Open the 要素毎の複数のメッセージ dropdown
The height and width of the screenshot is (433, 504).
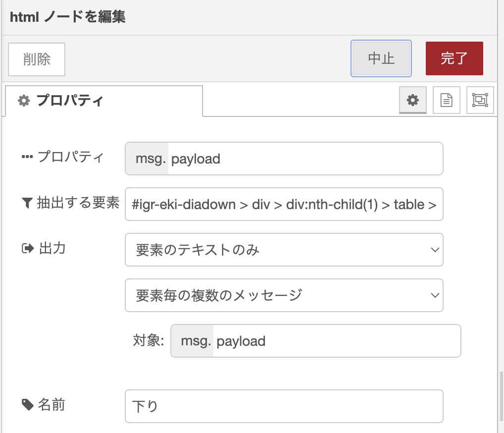pyautogui.click(x=284, y=295)
